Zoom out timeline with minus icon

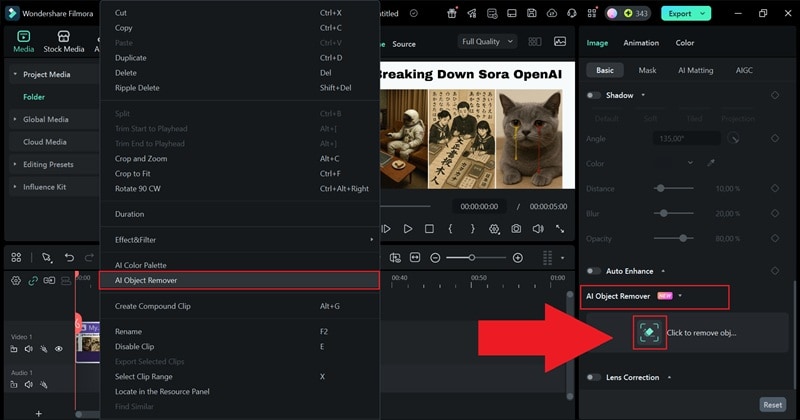[x=435, y=258]
